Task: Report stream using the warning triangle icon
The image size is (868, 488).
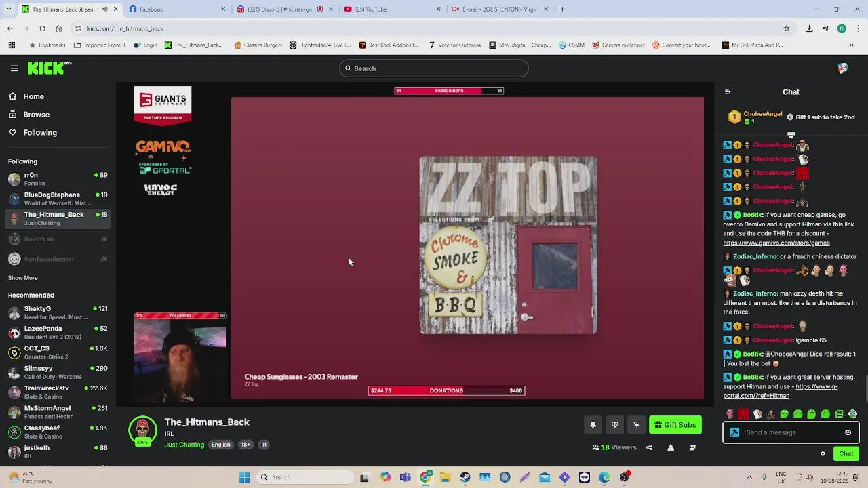Action: (671, 447)
